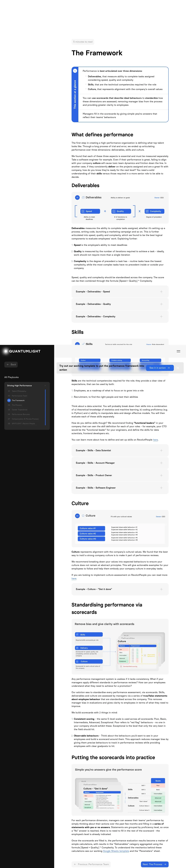Screen dimensions: 186x868
Task: Click Owner: CEO label in Culture card
Action: (x=160, y=517)
